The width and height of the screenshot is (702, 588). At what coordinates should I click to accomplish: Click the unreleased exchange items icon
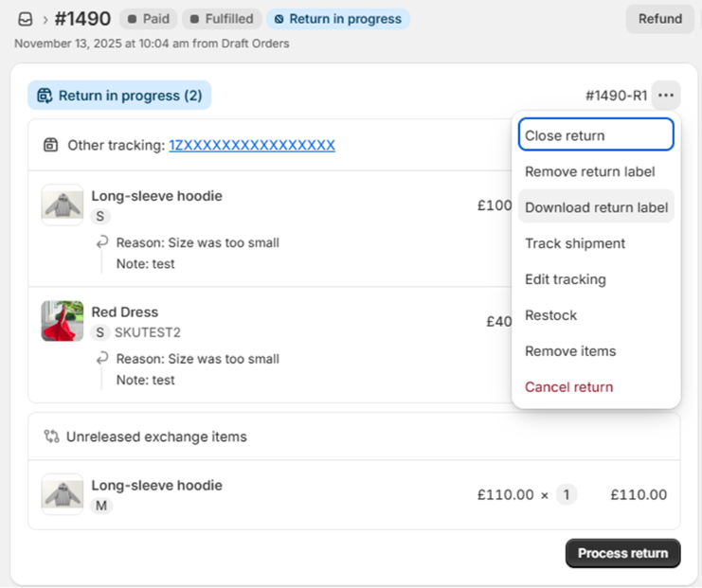[x=51, y=437]
